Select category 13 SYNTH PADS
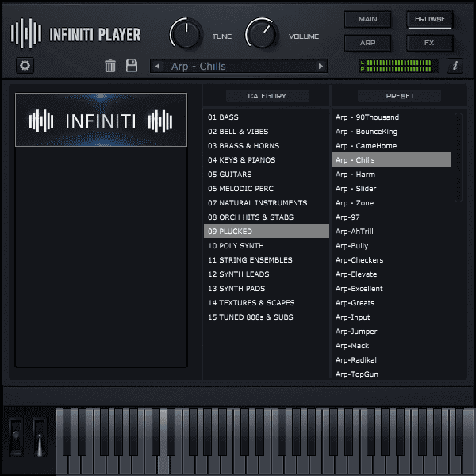476x476 pixels. pos(267,289)
